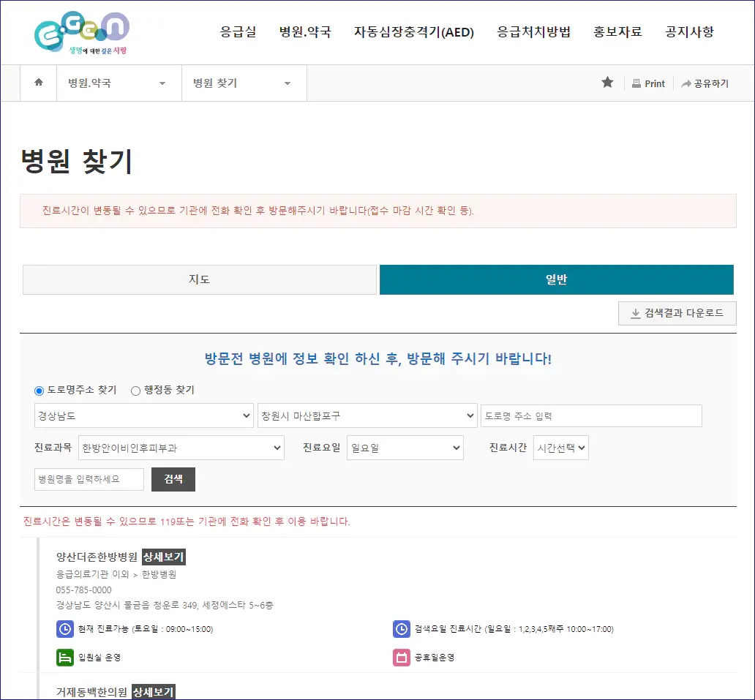Viewport: 755px width, 700px height.
Task: Click the clock icon beside 검색요일 진료시간
Action: 403,629
